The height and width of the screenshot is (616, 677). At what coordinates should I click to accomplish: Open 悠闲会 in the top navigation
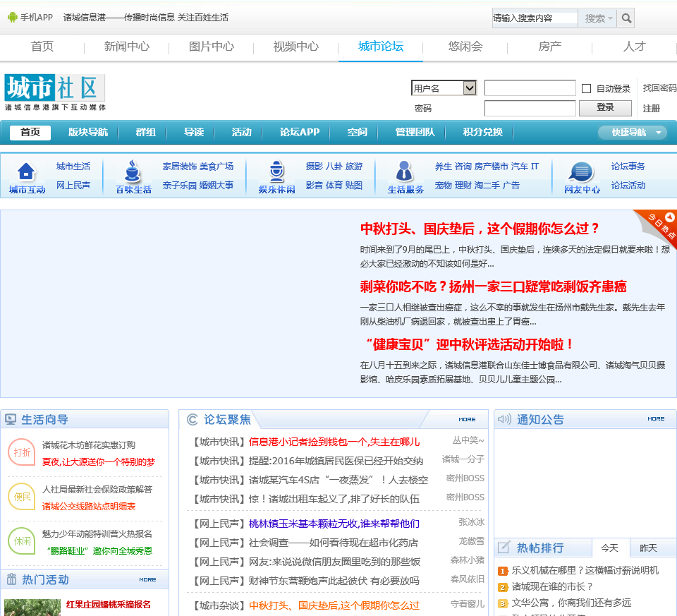[x=465, y=47]
